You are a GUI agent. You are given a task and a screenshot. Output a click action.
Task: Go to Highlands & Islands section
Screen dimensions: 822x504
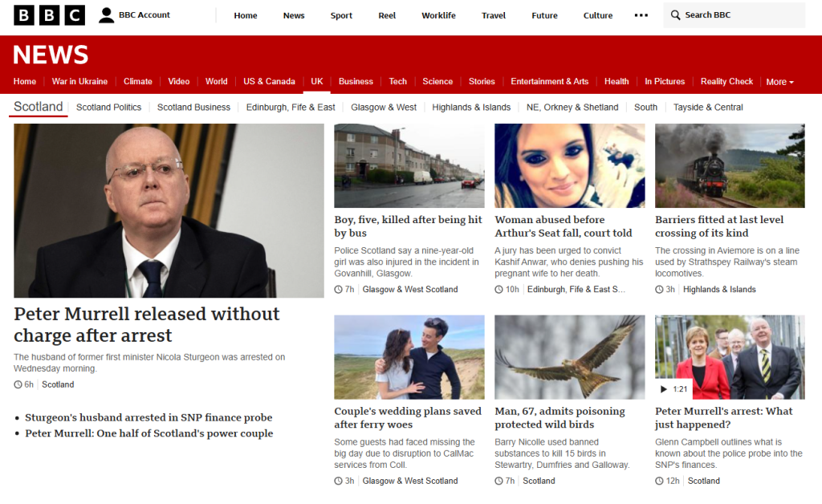pos(471,108)
